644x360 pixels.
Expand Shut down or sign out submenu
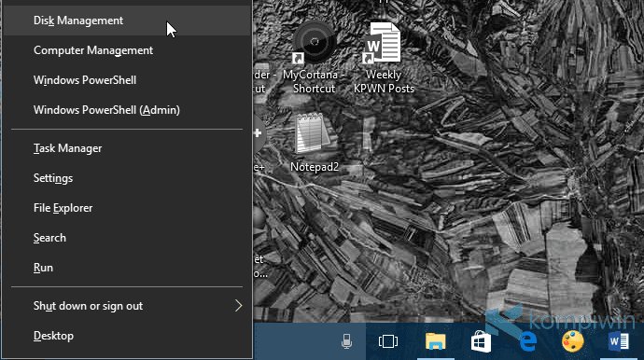[127, 306]
